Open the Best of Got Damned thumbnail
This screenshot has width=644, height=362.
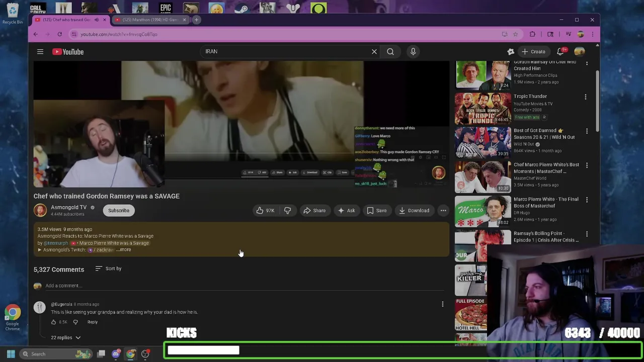483,142
